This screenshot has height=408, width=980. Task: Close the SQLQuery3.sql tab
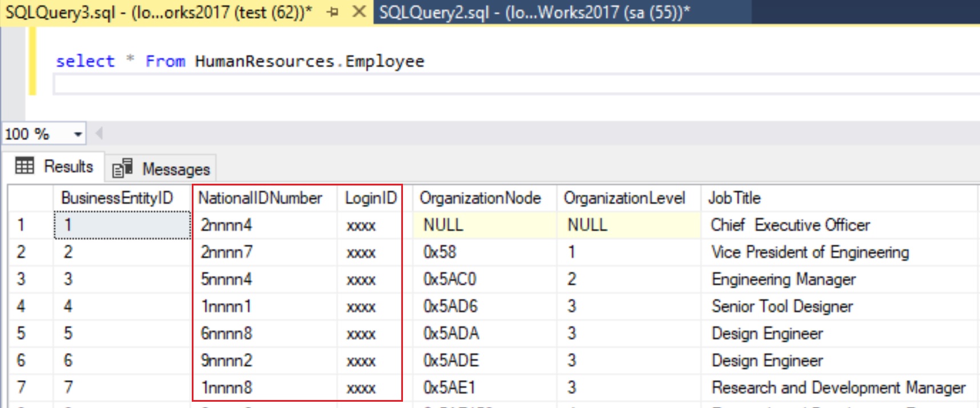point(359,12)
